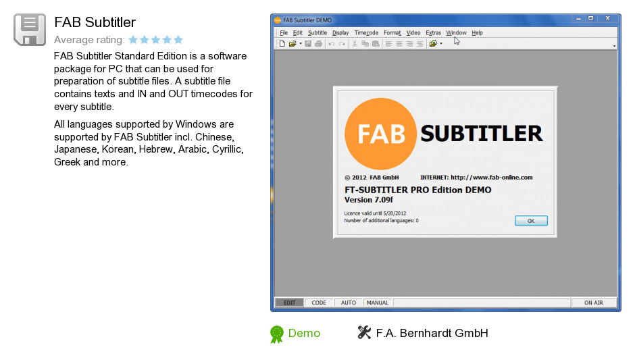635x364 pixels.
Task: Click the ON AIR status indicator
Action: [594, 303]
